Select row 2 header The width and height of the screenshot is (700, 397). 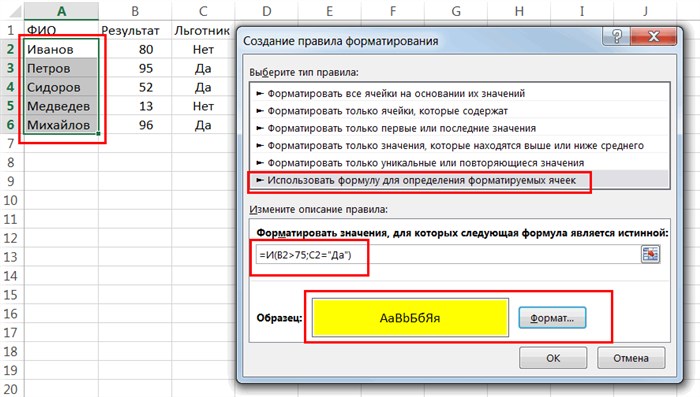(11, 49)
